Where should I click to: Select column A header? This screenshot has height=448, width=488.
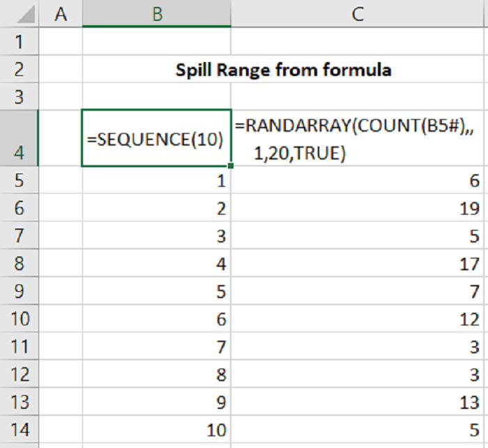(61, 14)
